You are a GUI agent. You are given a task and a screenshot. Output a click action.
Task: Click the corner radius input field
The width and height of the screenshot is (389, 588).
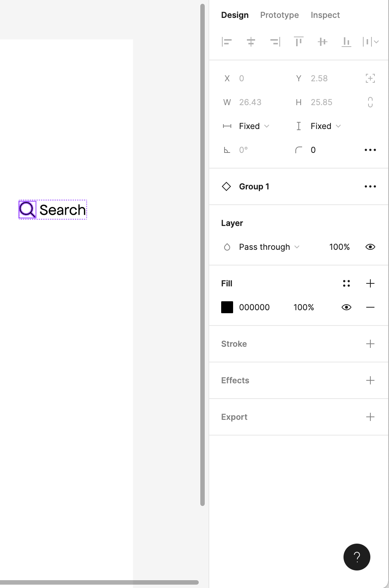(x=328, y=150)
